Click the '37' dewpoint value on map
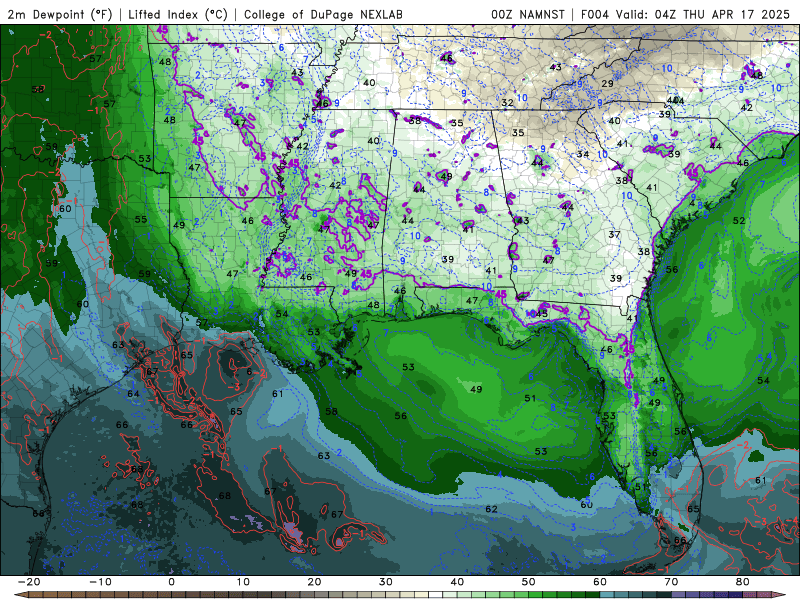 614,234
